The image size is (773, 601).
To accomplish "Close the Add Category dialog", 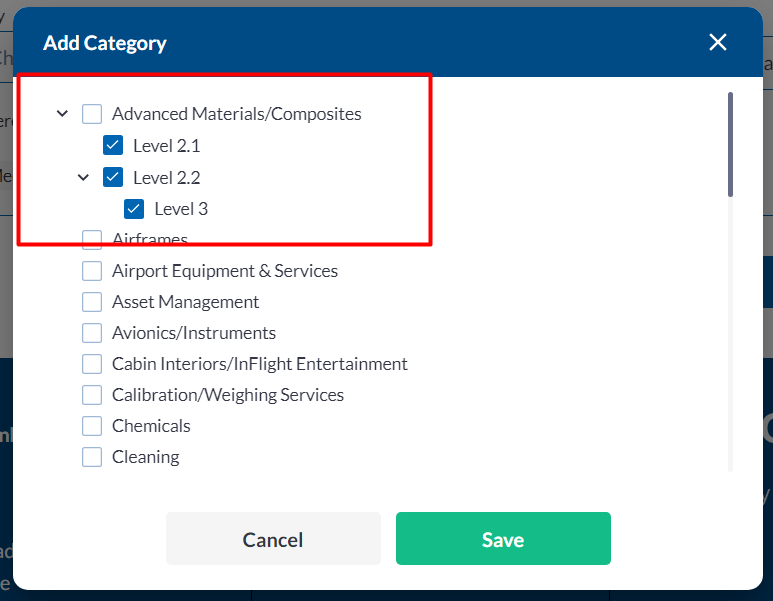I will coord(718,42).
